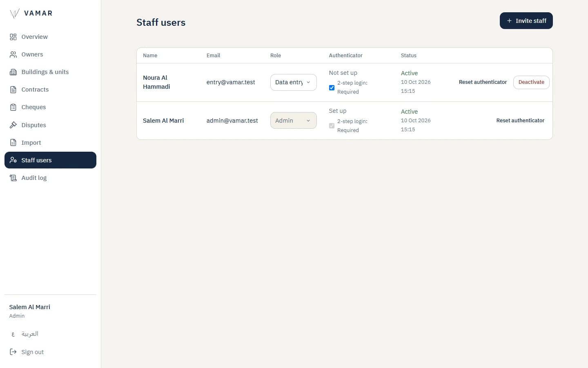Open Cheques from the sidebar
The image size is (588, 368).
tap(50, 107)
